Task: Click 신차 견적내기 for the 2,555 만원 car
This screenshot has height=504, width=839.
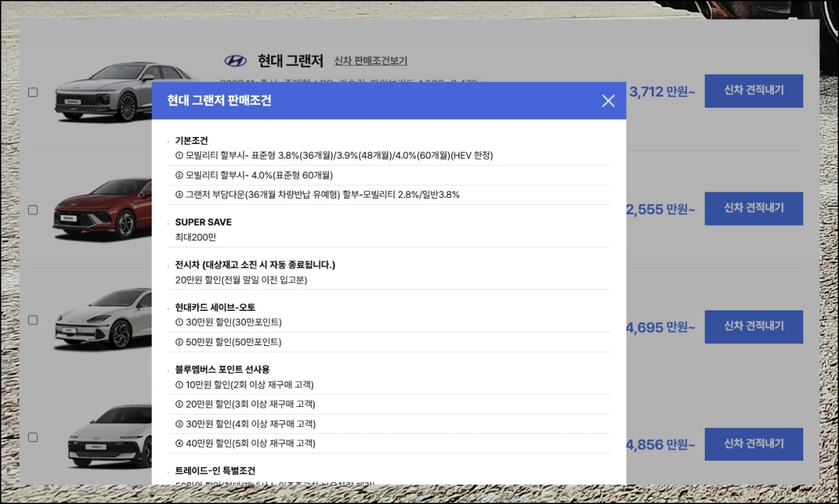Action: [754, 208]
